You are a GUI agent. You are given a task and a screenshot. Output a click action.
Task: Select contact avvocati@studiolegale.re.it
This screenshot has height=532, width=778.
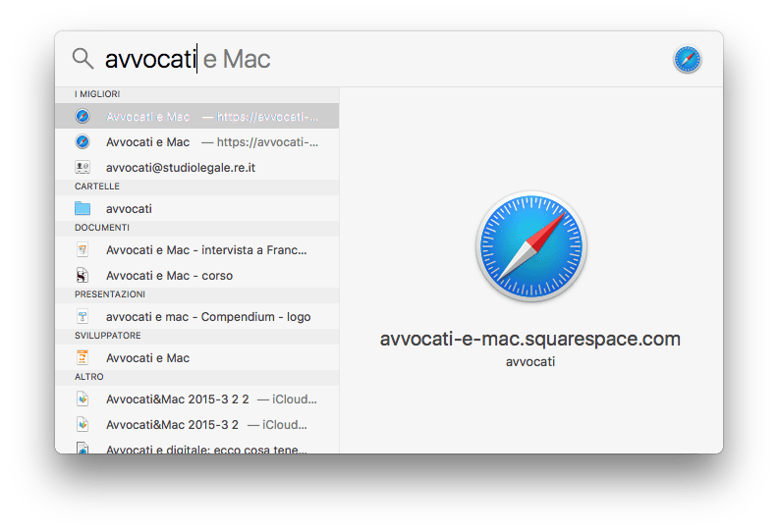point(197,168)
